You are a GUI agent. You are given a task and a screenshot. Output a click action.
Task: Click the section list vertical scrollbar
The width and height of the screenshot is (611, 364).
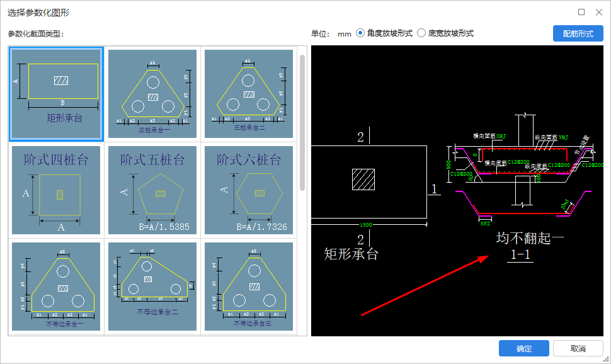point(302,123)
